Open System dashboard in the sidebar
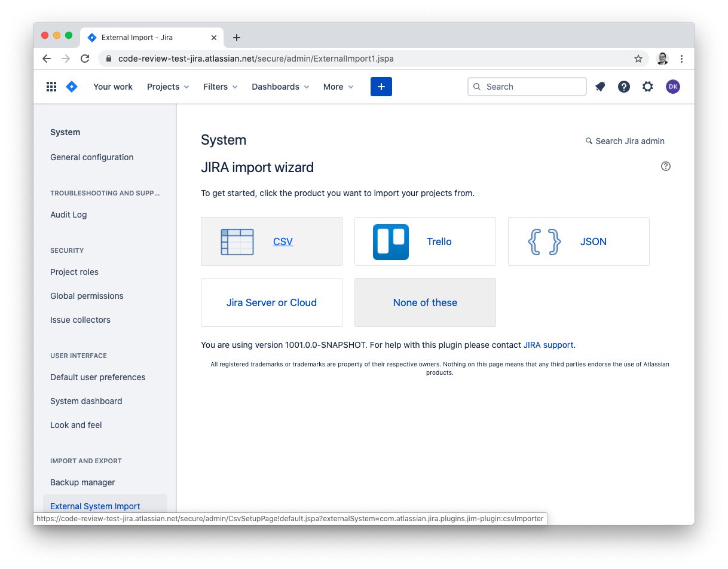The width and height of the screenshot is (728, 569). click(86, 401)
